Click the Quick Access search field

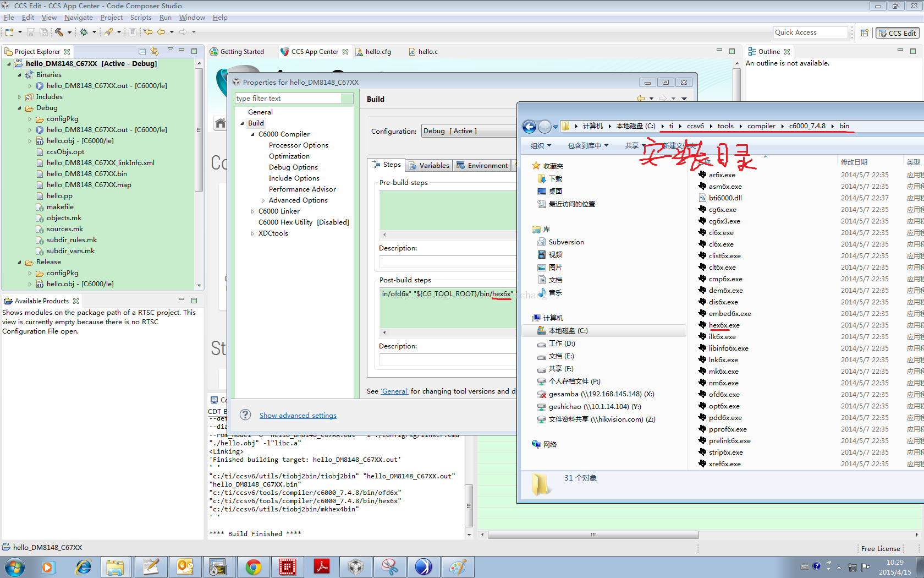[811, 32]
